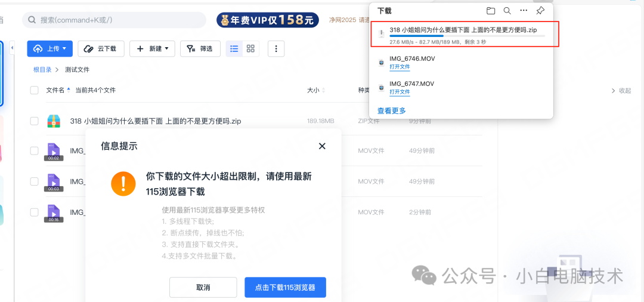Click 点击下载115浏览器 button
644x302 pixels.
pos(285,287)
